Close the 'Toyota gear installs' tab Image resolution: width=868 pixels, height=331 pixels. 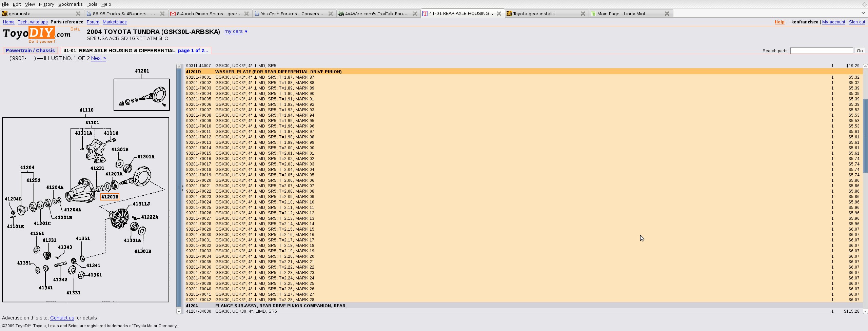583,14
